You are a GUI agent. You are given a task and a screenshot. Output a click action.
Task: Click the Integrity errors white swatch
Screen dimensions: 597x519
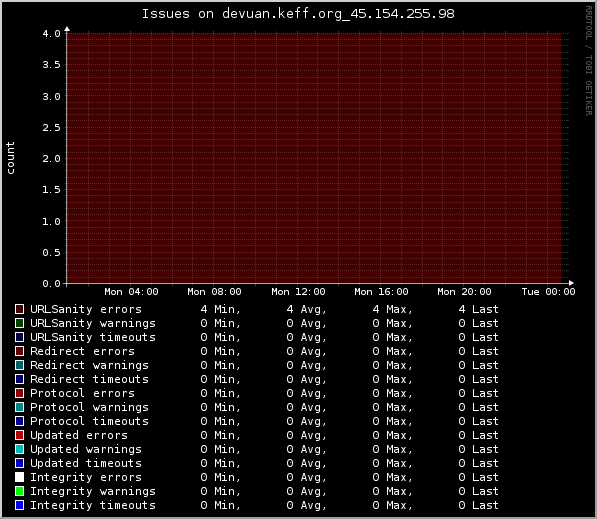[x=19, y=477]
